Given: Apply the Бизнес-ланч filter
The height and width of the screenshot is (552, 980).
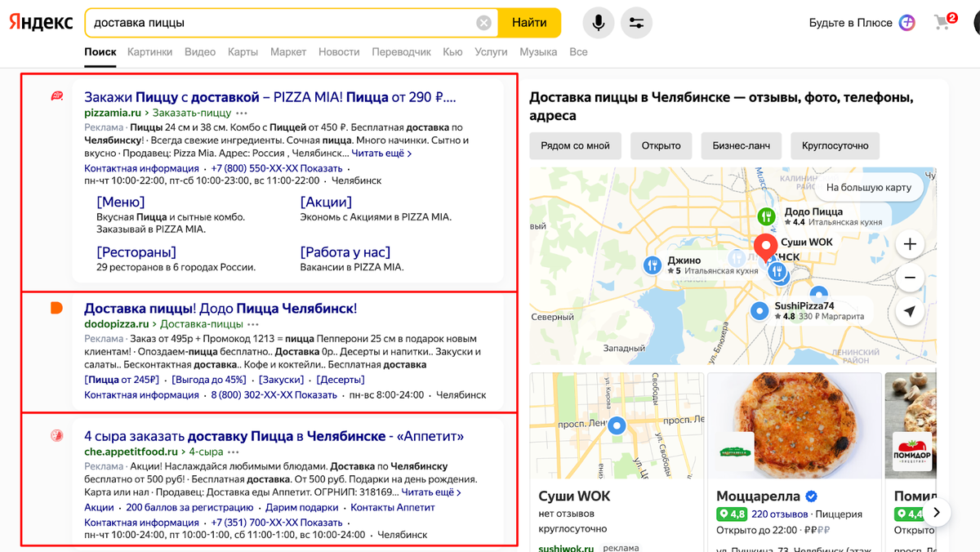Looking at the screenshot, I should [x=741, y=145].
